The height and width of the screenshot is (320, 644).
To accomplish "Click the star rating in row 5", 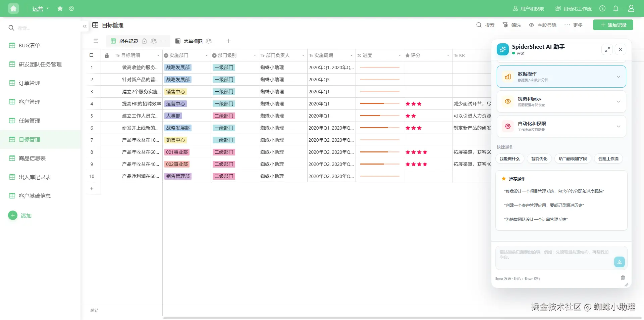I will tap(411, 116).
